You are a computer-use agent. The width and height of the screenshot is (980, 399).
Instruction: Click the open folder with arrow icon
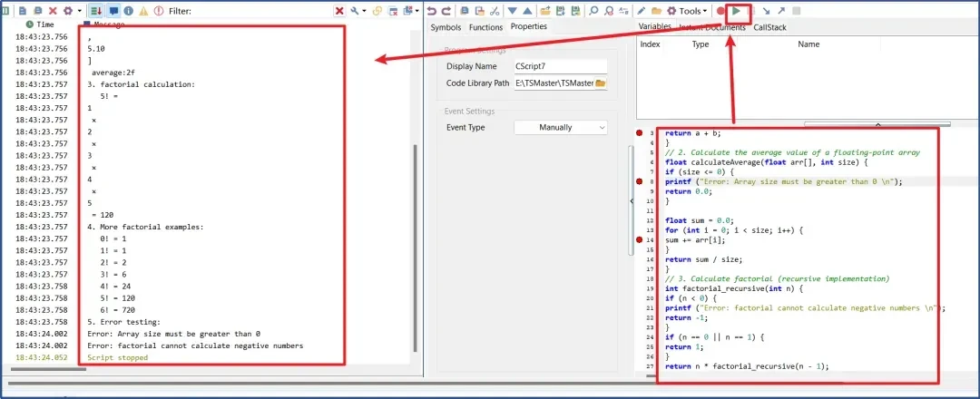[x=545, y=11]
